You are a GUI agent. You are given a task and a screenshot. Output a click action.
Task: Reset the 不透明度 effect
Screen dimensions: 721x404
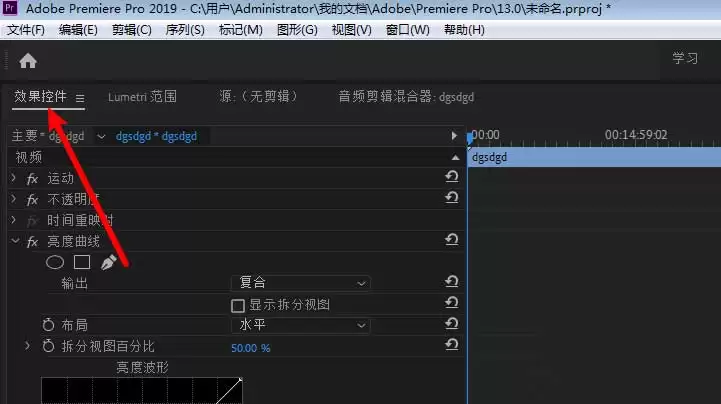pos(452,198)
